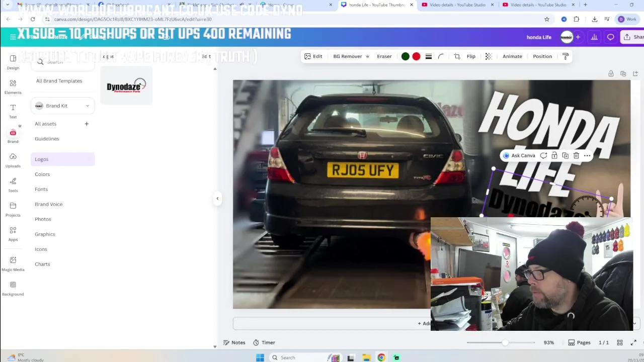Click the Edit image button
This screenshot has width=644, height=362.
(x=313, y=56)
